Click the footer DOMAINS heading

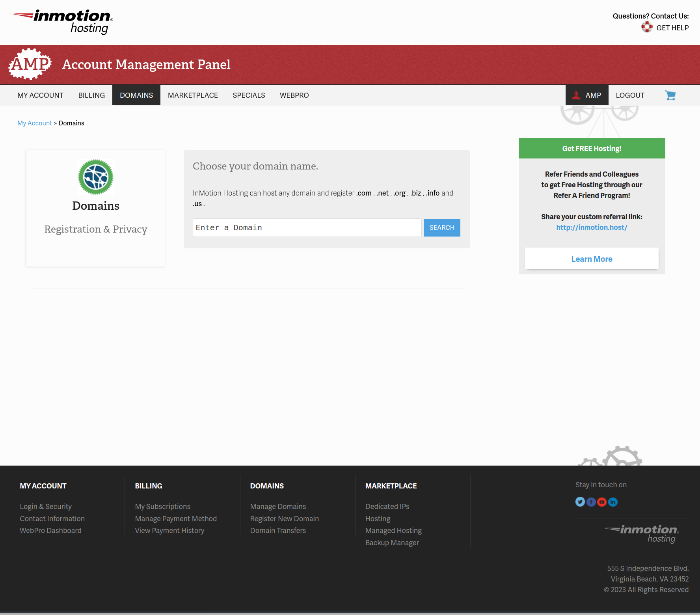click(267, 486)
